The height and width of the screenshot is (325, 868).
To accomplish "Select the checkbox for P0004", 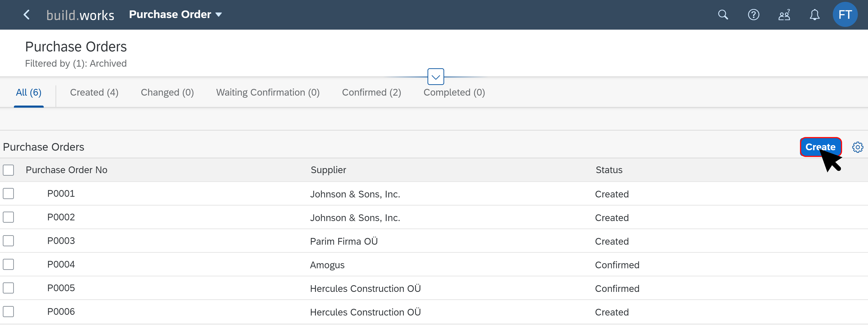I will (x=8, y=264).
